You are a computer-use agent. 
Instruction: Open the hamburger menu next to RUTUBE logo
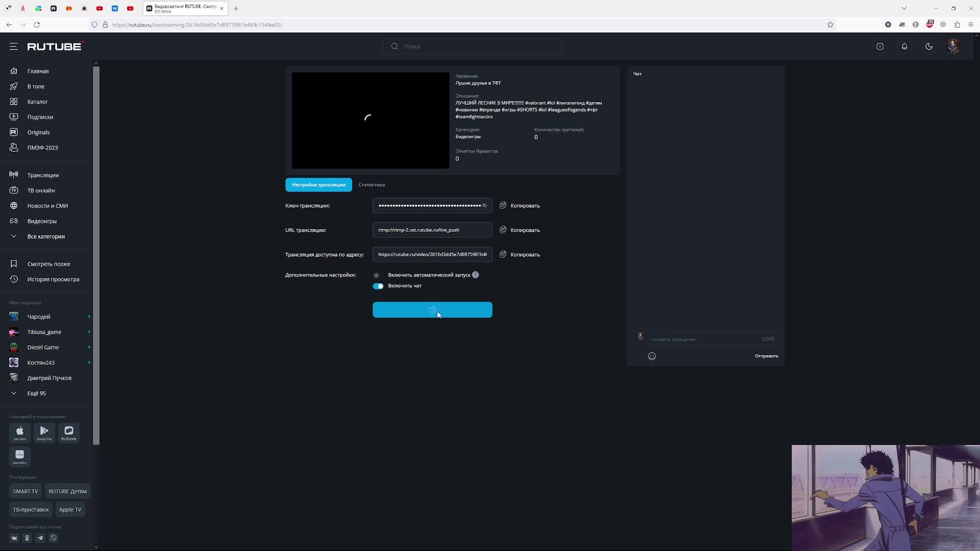(14, 46)
